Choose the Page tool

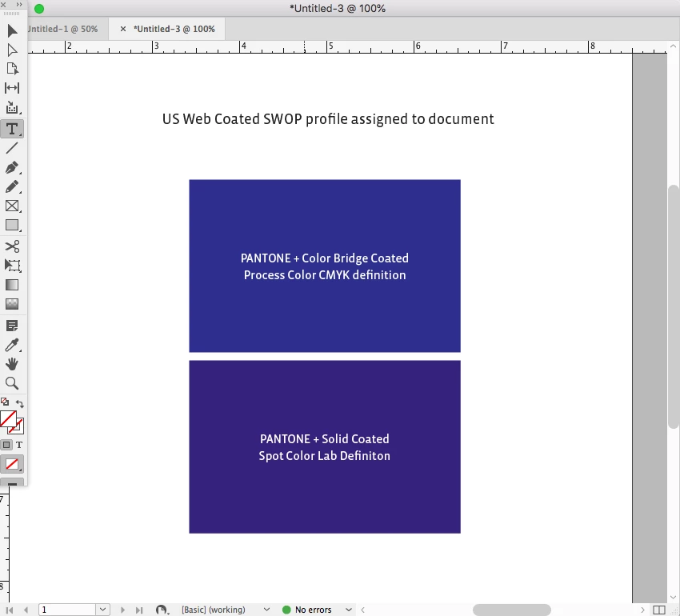coord(12,69)
